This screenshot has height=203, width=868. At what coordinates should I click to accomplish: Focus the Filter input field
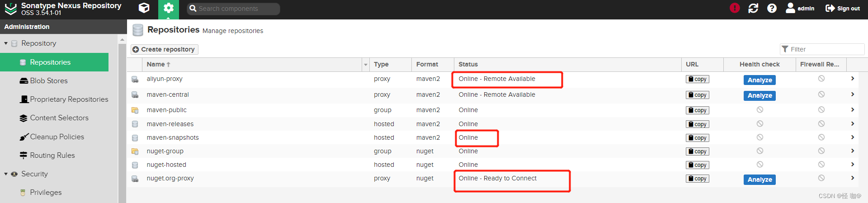pos(822,49)
